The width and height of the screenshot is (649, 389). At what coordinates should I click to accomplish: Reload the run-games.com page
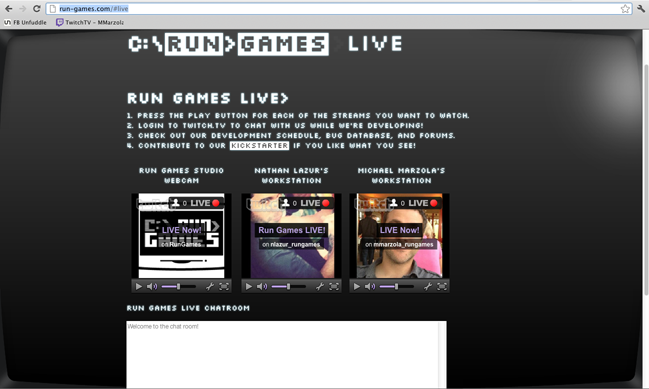[36, 9]
